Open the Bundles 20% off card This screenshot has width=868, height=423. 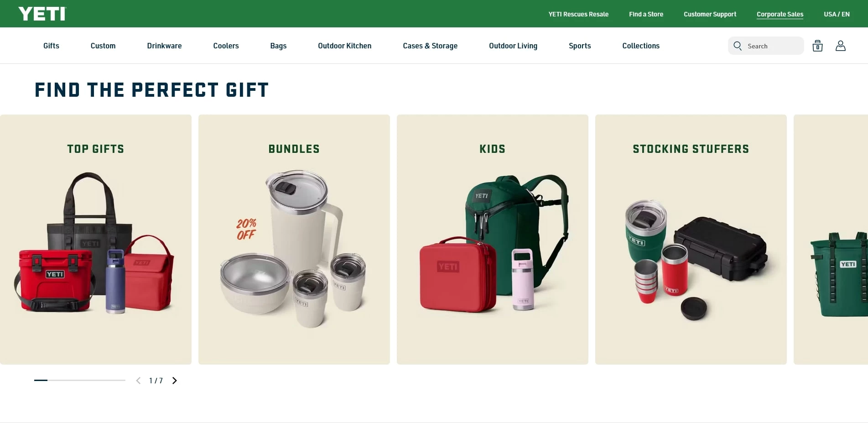294,240
